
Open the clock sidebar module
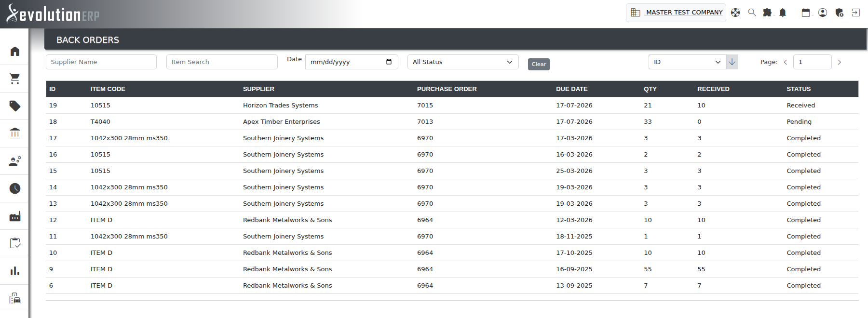[15, 188]
